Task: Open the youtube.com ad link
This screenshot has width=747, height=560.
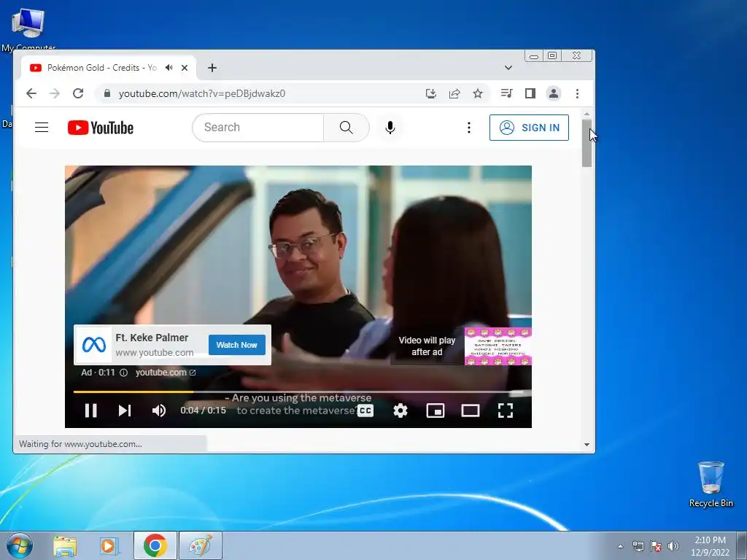Action: pos(166,373)
